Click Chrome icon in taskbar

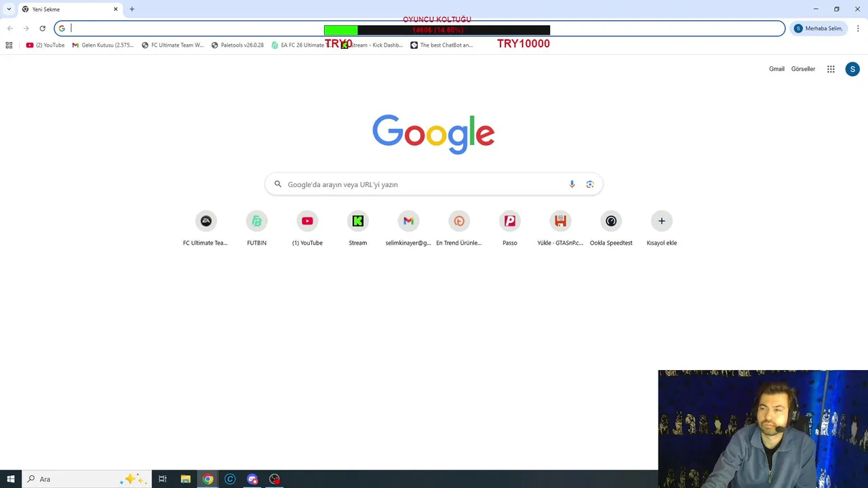[x=208, y=479]
